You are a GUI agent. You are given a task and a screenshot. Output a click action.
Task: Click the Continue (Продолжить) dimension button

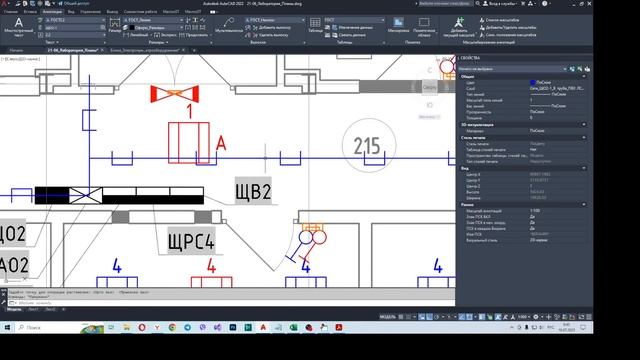coord(194,35)
